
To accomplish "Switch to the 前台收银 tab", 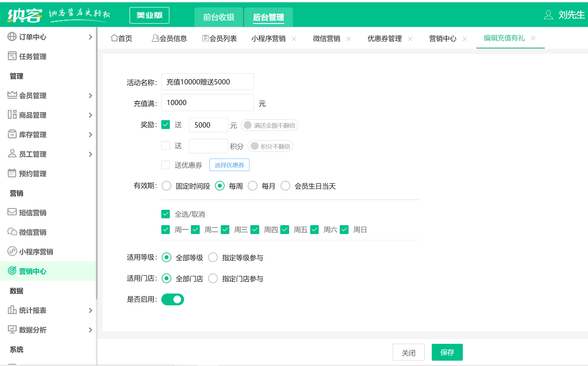I will (218, 17).
